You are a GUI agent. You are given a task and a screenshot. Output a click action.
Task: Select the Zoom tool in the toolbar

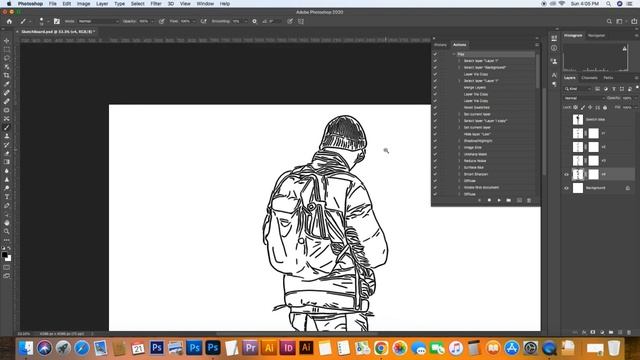click(x=7, y=231)
